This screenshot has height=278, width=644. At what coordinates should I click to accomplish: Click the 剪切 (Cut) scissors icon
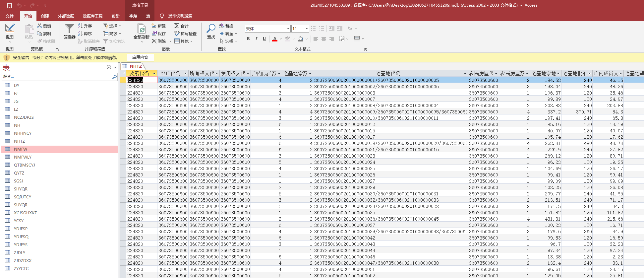point(39,26)
